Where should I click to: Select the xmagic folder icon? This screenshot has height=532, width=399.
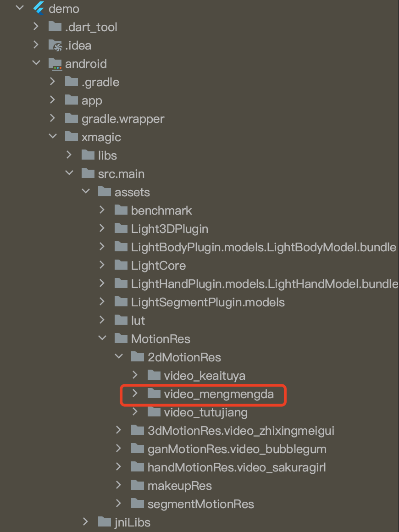tap(72, 136)
